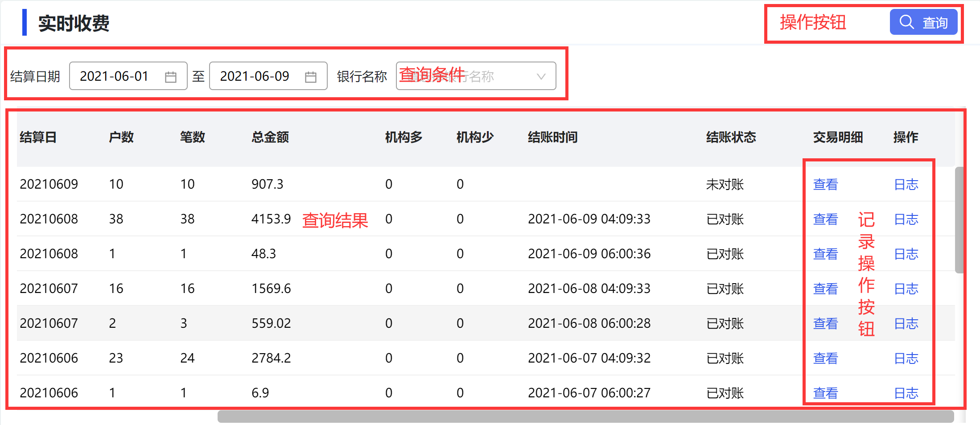Click 查看 link for 20210609 row
This screenshot has width=980, height=425.
(825, 184)
